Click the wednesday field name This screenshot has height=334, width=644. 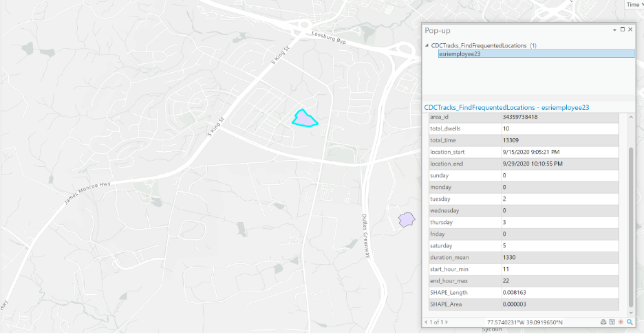[x=444, y=210]
